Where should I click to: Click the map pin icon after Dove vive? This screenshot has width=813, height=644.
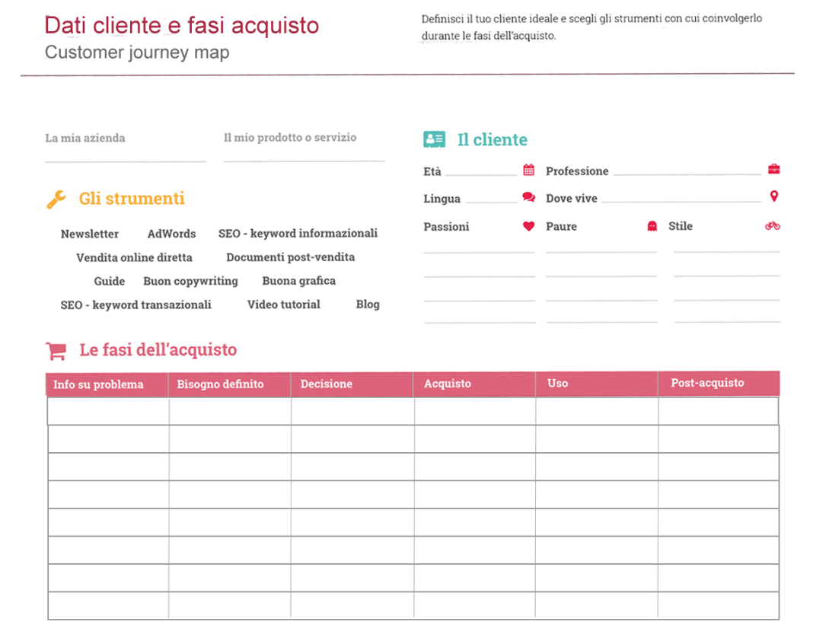pos(773,196)
